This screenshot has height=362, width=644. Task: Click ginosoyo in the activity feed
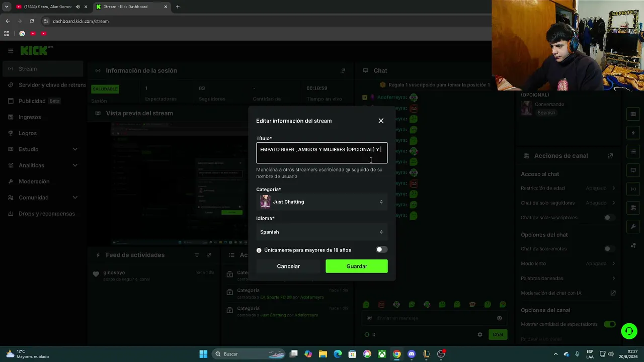pos(114,273)
